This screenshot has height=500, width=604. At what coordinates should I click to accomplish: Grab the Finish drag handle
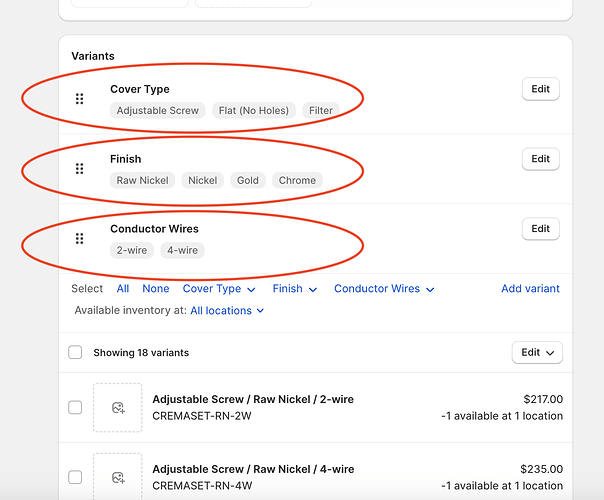click(x=80, y=169)
